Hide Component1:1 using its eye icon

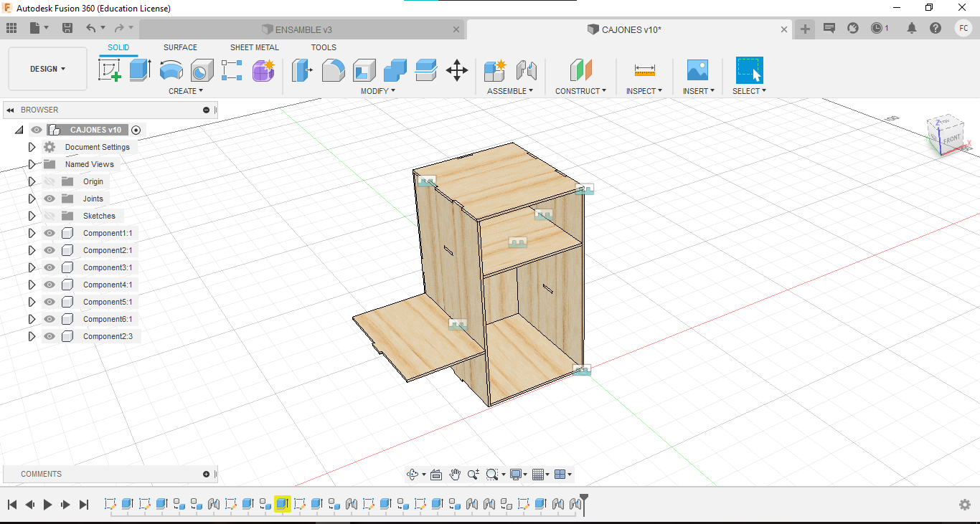(x=50, y=233)
